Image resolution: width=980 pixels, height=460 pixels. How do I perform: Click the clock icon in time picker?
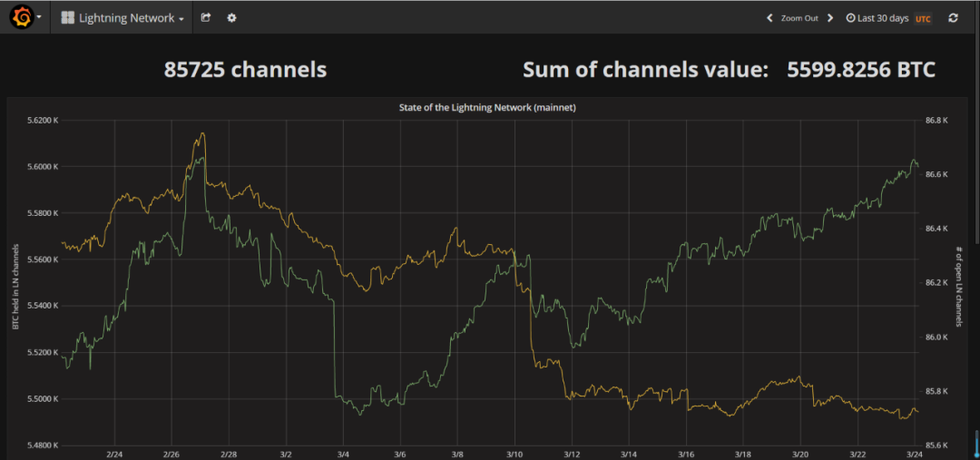click(850, 18)
